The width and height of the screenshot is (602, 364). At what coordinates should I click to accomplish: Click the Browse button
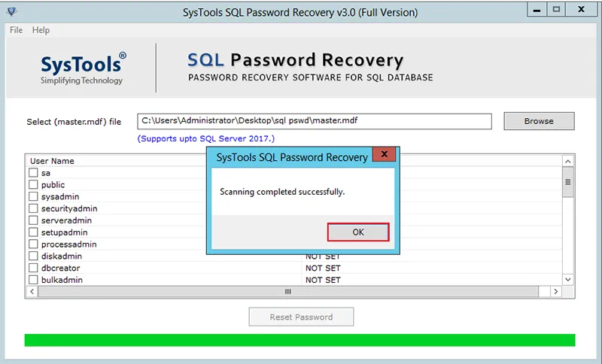pos(539,121)
